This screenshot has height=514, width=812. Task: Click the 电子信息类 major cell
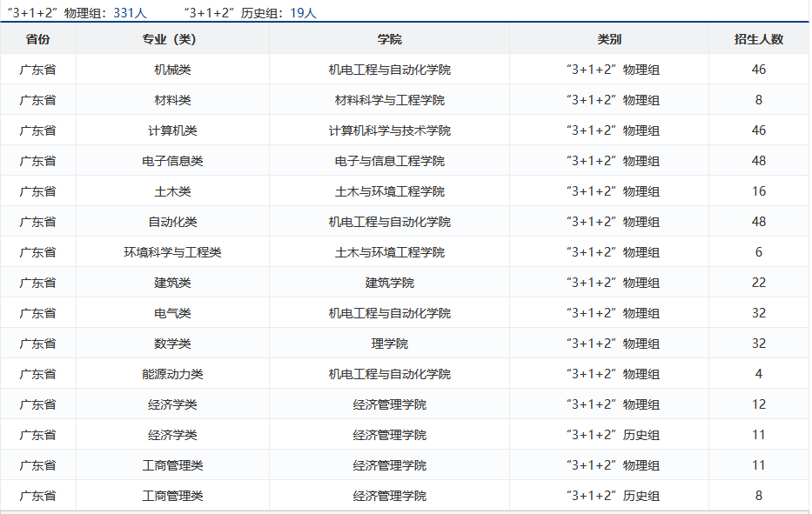coord(172,161)
